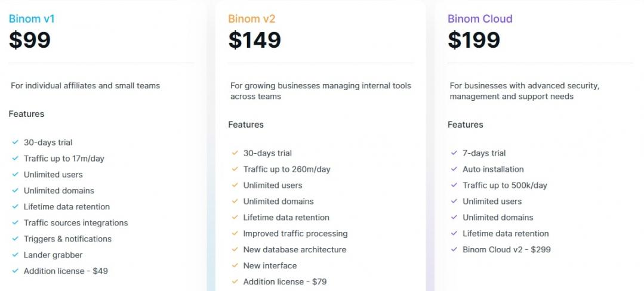Click the checkmark beside Lander grabber

tap(15, 255)
